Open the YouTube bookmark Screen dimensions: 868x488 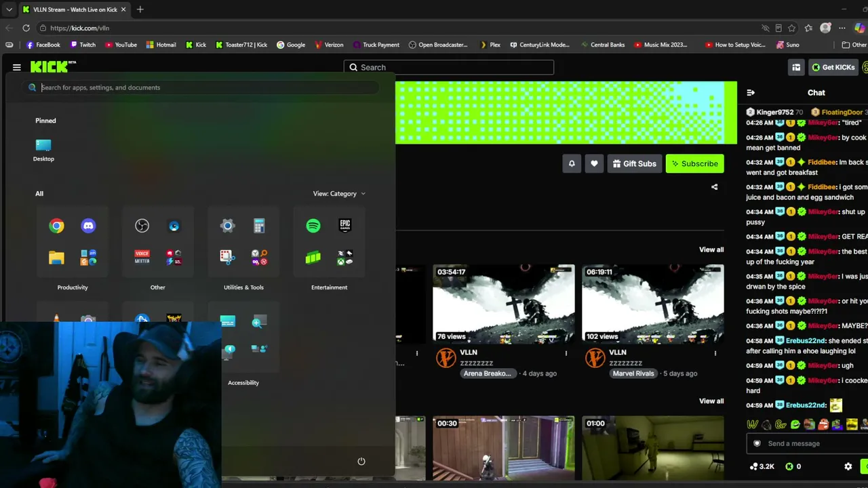tap(121, 45)
